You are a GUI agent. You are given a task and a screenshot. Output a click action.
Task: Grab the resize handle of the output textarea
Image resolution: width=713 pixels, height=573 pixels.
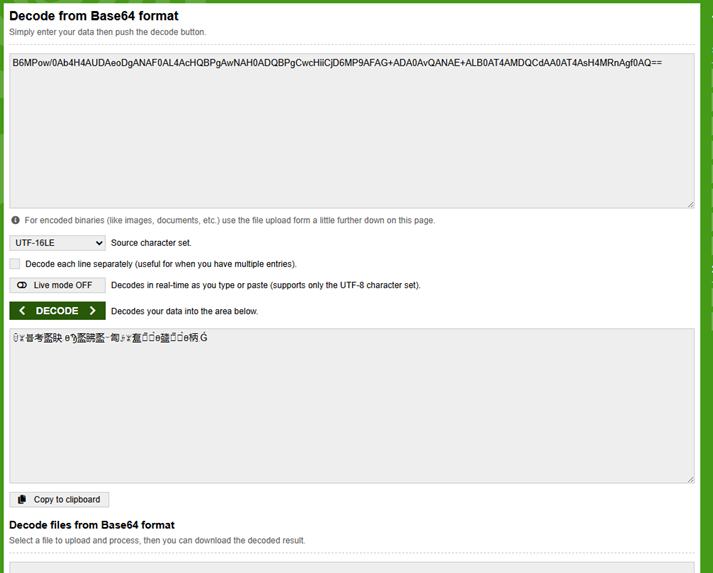pos(689,478)
